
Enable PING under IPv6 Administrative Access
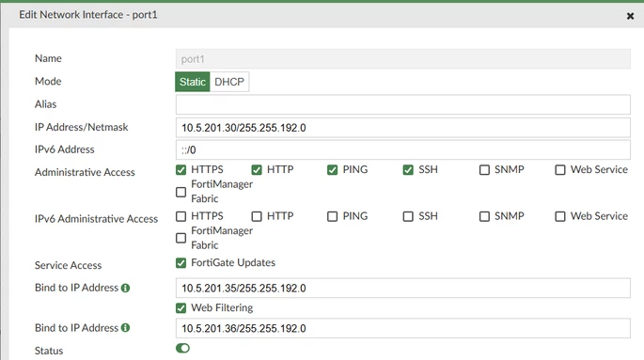(x=332, y=216)
